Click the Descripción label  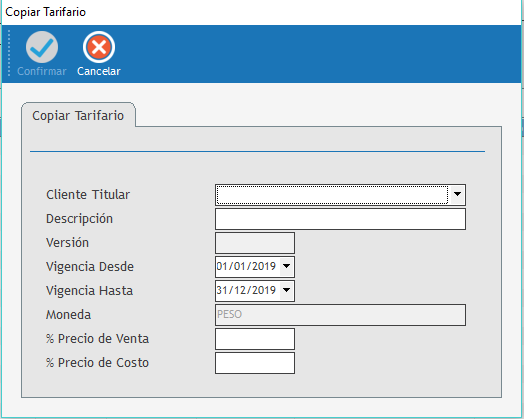point(80,219)
